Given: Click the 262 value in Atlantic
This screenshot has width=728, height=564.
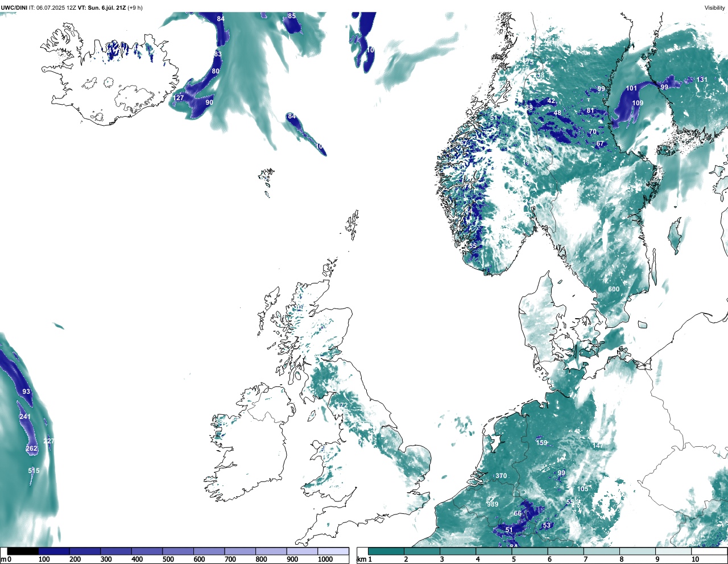Looking at the screenshot, I should coord(31,448).
